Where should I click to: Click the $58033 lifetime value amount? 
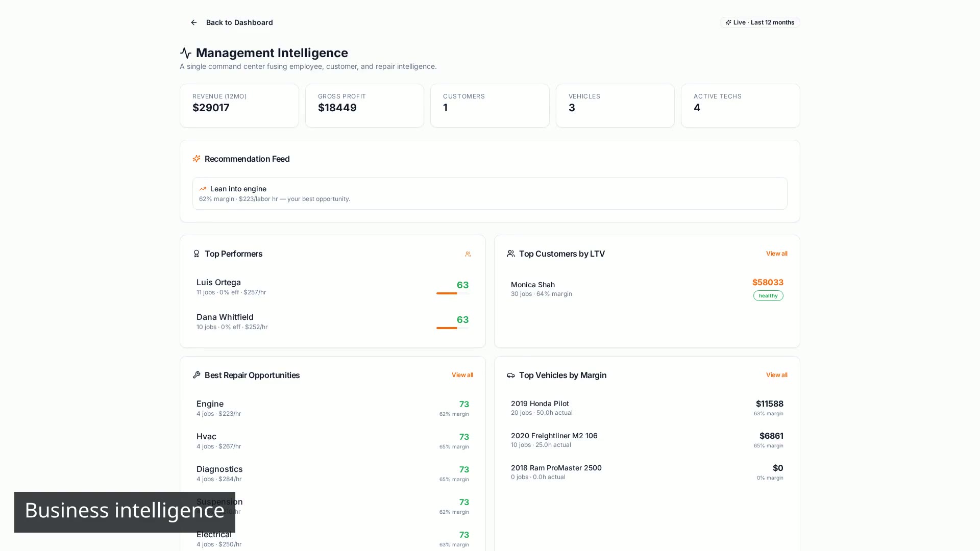pyautogui.click(x=768, y=282)
